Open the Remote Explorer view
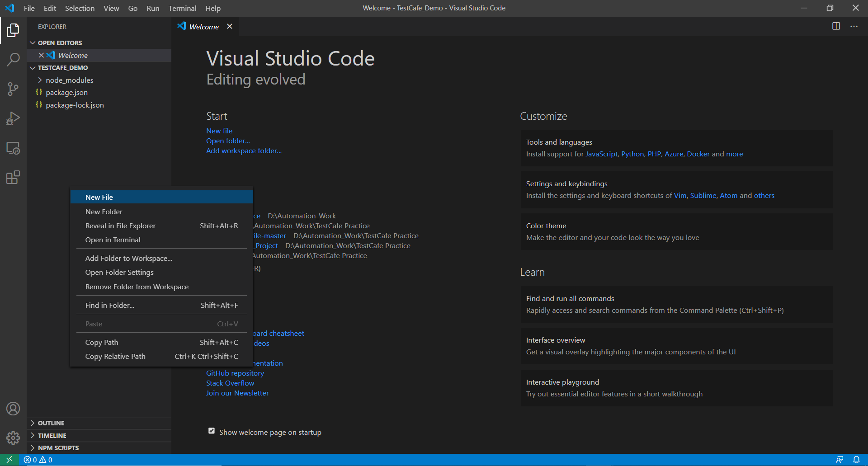Screen dimensions: 868x466 pos(13,148)
